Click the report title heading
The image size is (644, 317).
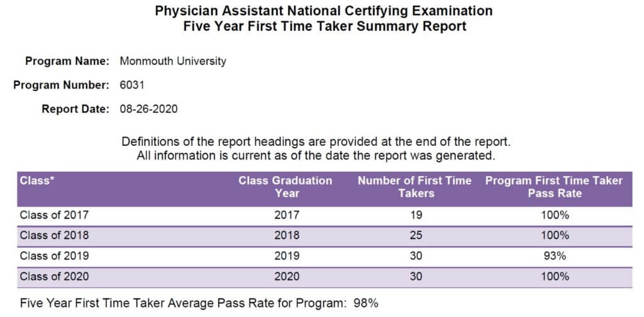click(324, 18)
